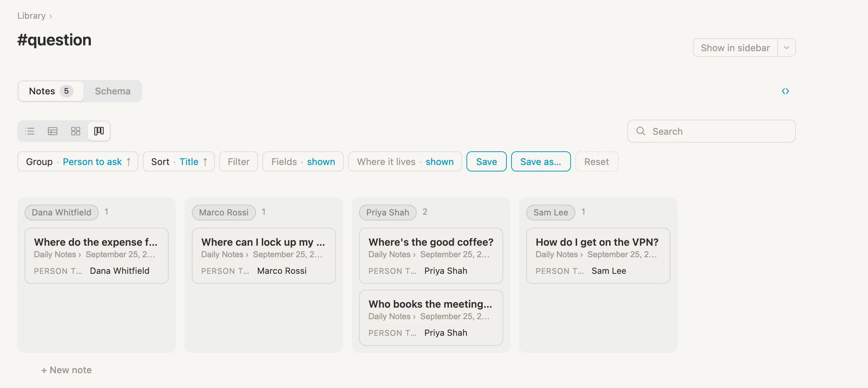The image size is (868, 388).
Task: Switch to table view layout
Action: (53, 131)
